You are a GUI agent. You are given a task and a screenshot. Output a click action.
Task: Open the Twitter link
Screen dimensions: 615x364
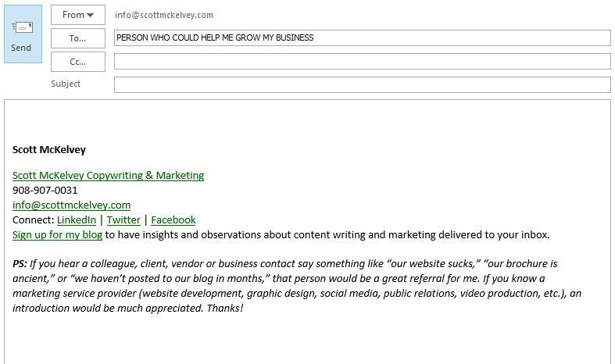point(123,220)
